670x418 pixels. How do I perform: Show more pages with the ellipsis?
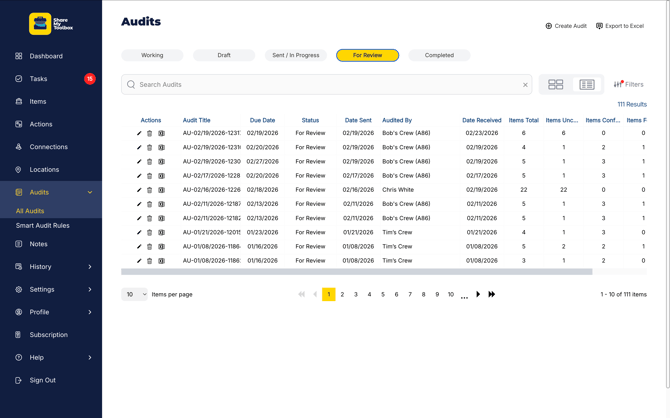464,296
